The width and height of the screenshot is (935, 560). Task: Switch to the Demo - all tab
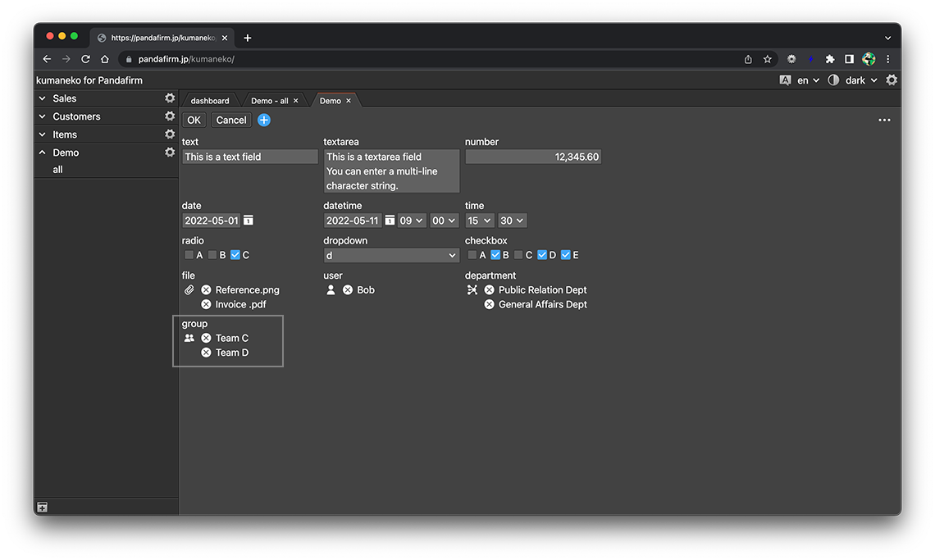click(269, 101)
